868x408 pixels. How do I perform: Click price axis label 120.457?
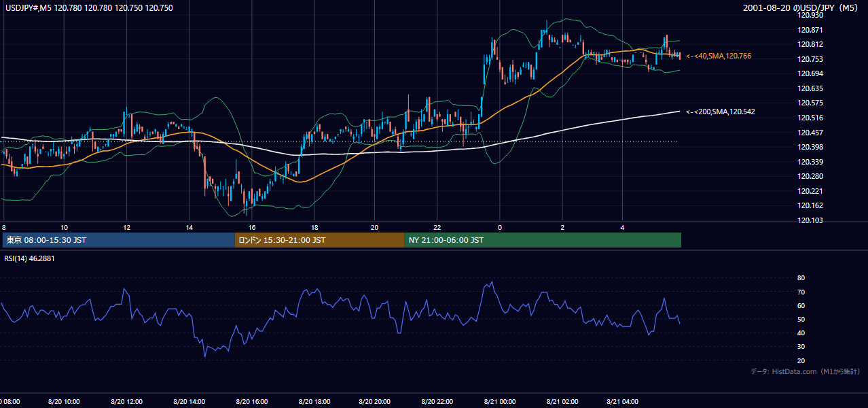810,133
